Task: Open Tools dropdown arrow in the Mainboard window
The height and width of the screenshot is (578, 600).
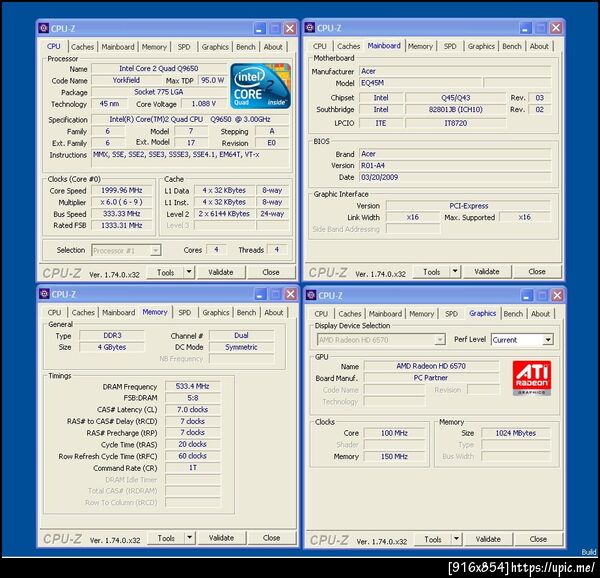Action: (455, 272)
